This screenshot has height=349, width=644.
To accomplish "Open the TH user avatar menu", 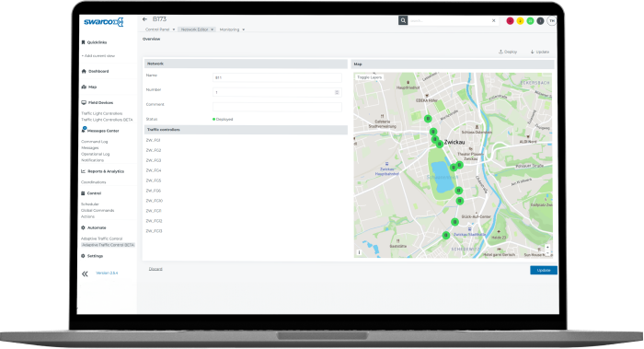I will (x=552, y=21).
